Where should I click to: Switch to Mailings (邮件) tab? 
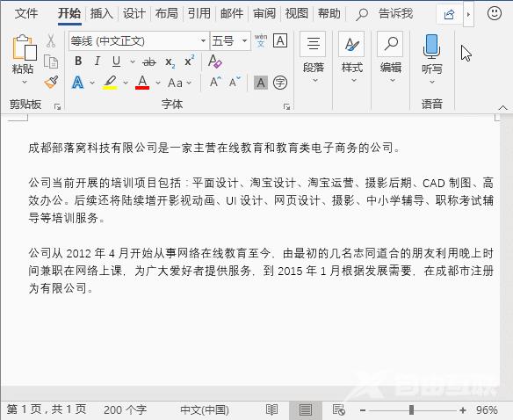232,14
